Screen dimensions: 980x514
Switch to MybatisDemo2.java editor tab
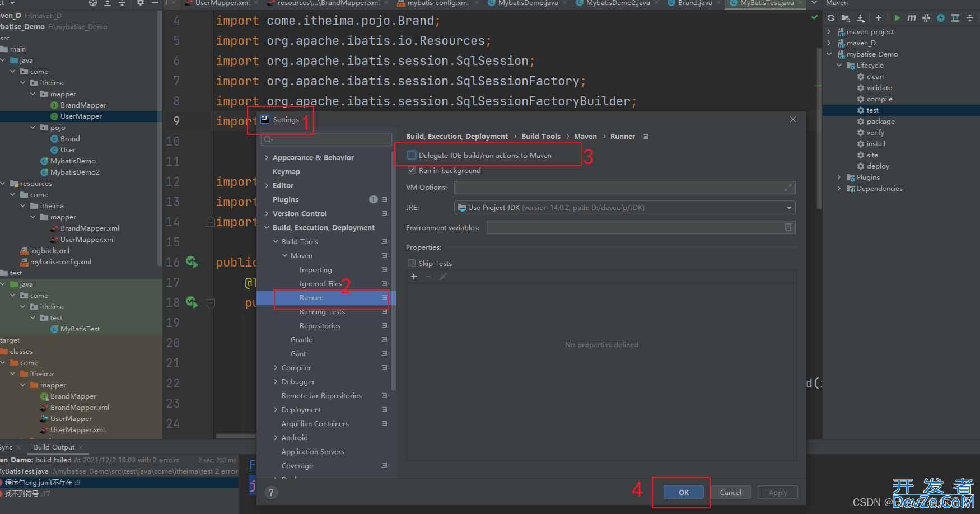618,3
